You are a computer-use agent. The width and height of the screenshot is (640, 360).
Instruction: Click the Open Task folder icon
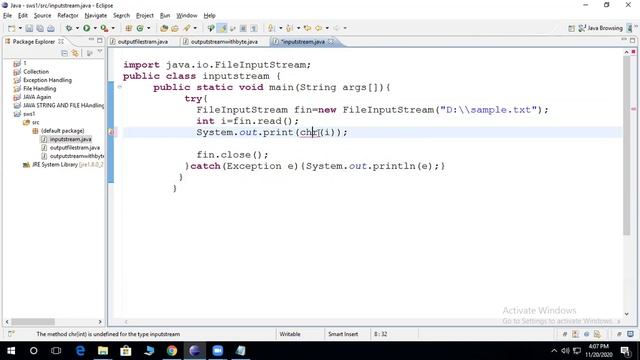click(x=175, y=28)
